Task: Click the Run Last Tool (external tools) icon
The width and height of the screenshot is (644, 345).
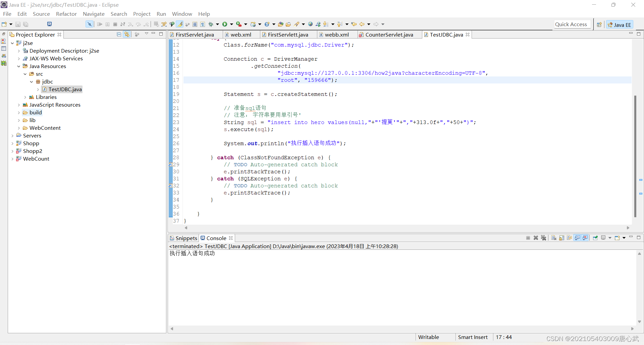Action: point(239,24)
